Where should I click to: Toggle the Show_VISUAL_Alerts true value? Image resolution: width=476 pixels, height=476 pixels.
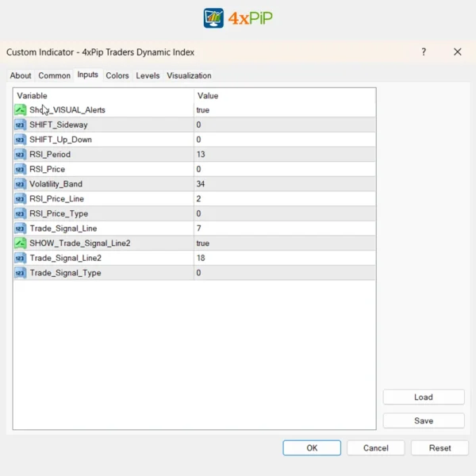(203, 110)
